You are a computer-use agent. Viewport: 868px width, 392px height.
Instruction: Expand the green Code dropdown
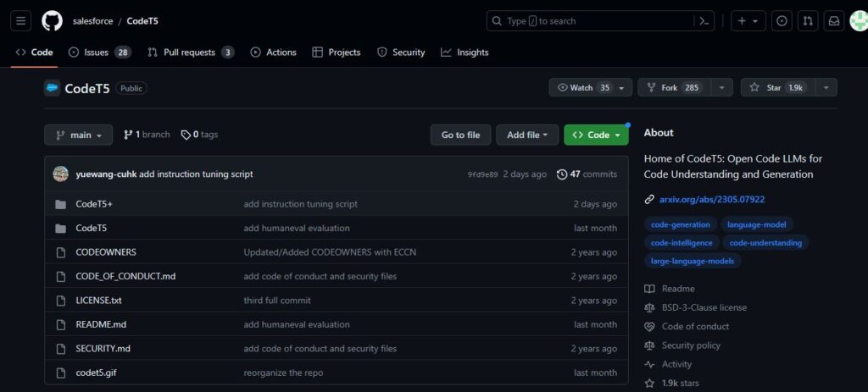click(x=596, y=135)
